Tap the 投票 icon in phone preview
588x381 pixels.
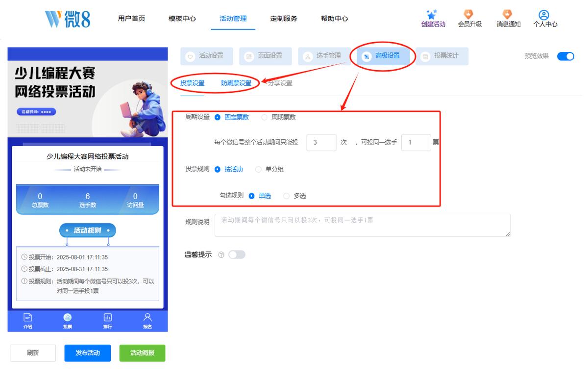pos(68,317)
